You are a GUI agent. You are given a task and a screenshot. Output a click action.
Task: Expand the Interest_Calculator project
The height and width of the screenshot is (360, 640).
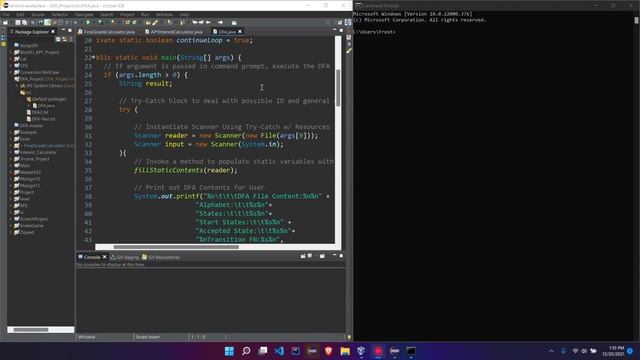pos(11,152)
